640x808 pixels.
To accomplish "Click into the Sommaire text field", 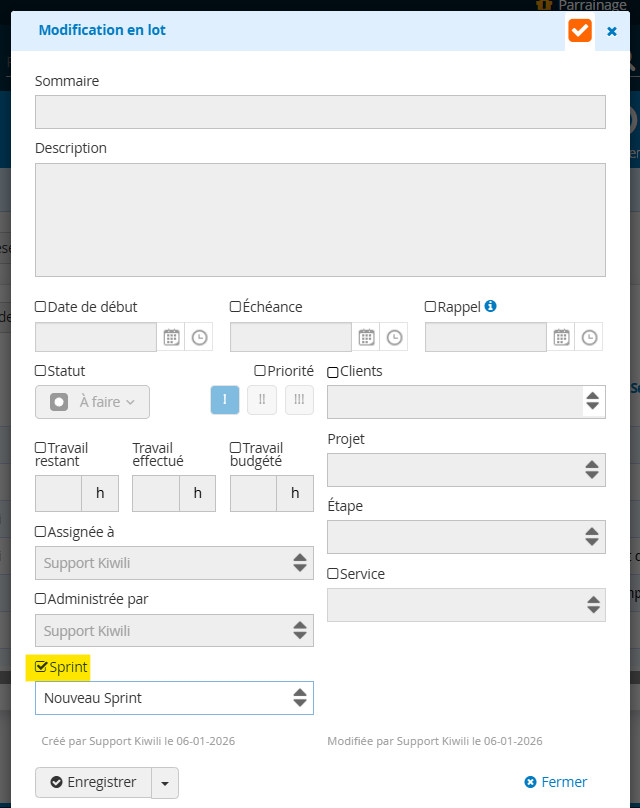I will (x=320, y=112).
